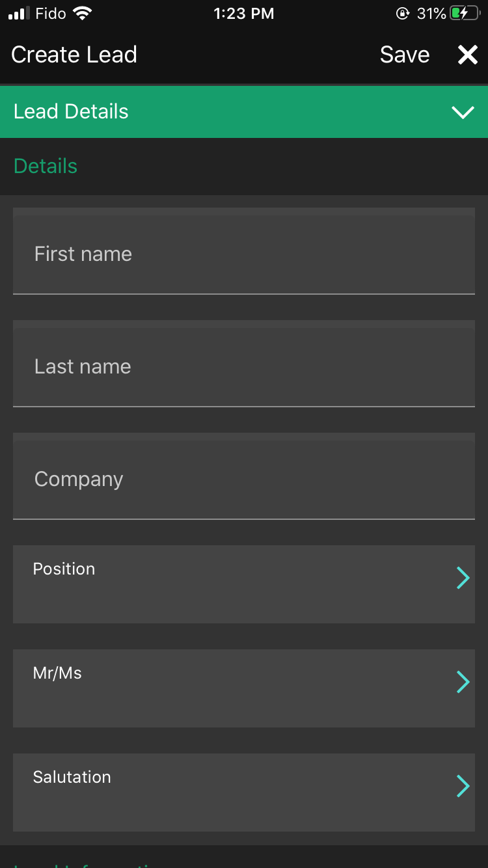Select the Lead Details green header
Screen dimensions: 488x868
[244, 111]
